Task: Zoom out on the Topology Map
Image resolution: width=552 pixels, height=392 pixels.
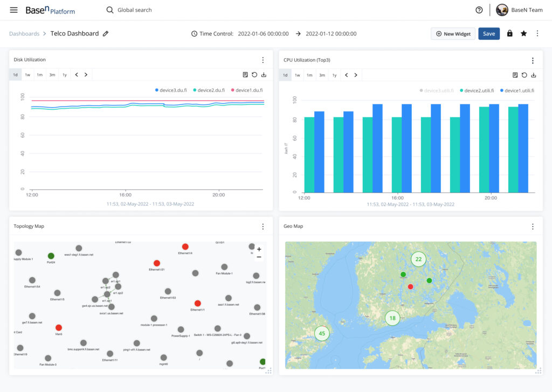Action: [x=259, y=257]
